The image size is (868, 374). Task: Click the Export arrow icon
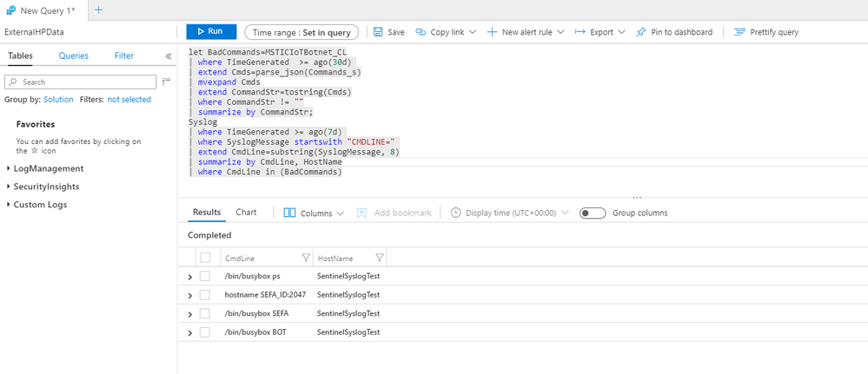click(x=580, y=32)
